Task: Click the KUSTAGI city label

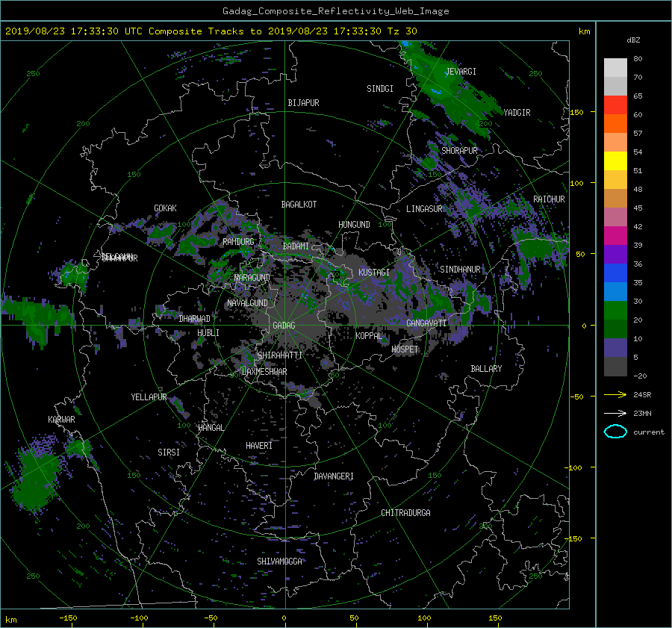Action: [374, 273]
